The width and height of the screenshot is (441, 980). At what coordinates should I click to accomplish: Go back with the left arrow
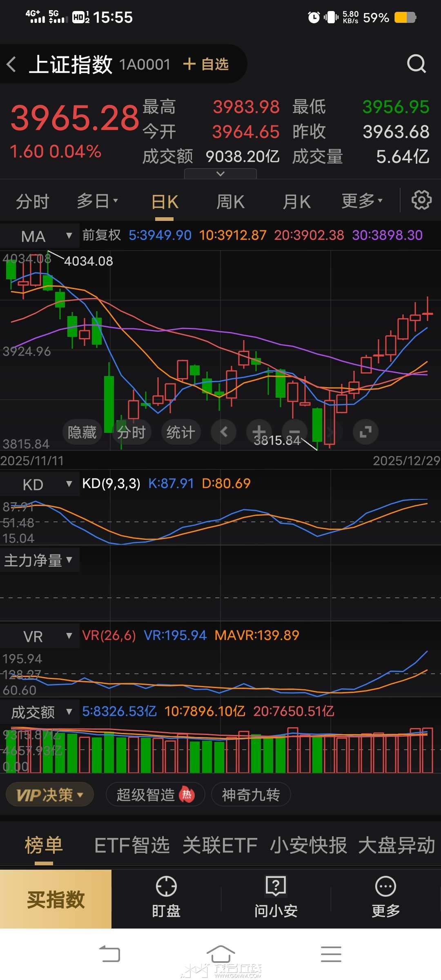point(12,64)
